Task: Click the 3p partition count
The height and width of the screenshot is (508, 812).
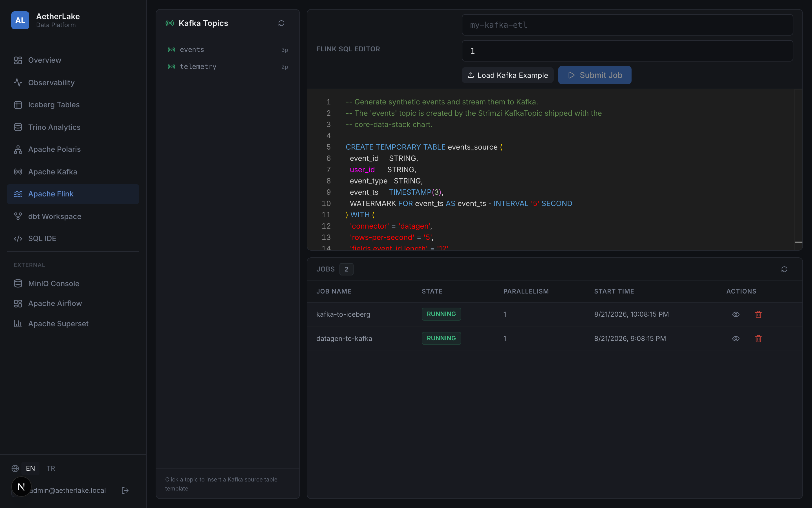Action: [x=284, y=50]
